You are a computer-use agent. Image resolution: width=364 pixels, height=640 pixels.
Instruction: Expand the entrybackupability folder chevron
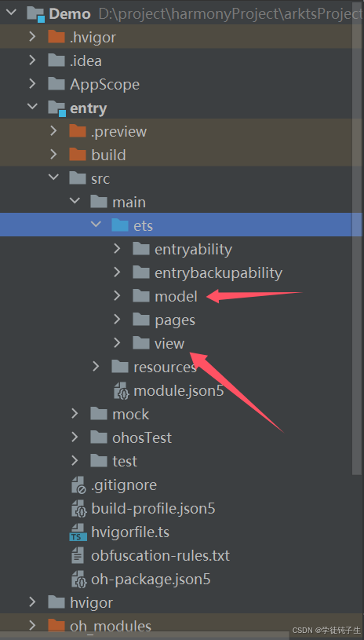coord(117,272)
